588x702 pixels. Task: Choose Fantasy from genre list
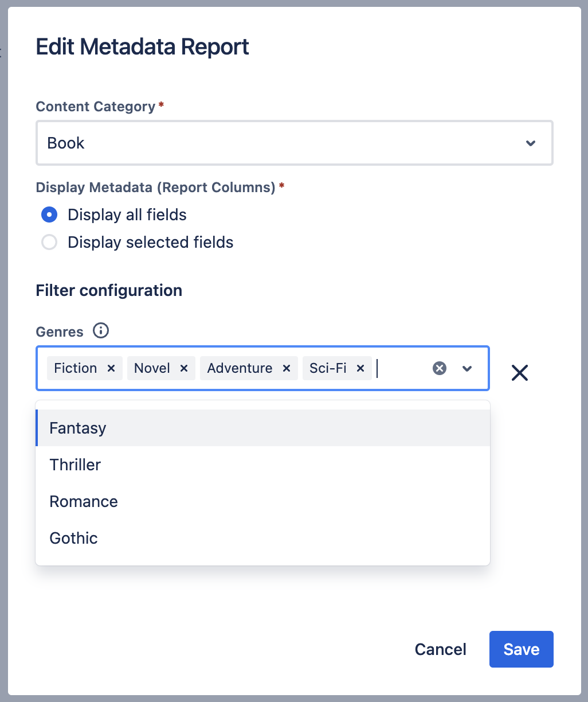pyautogui.click(x=78, y=428)
